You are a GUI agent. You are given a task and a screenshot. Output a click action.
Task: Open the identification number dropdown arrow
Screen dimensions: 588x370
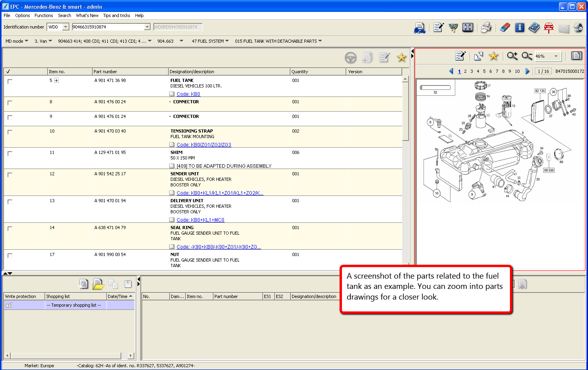[147, 27]
